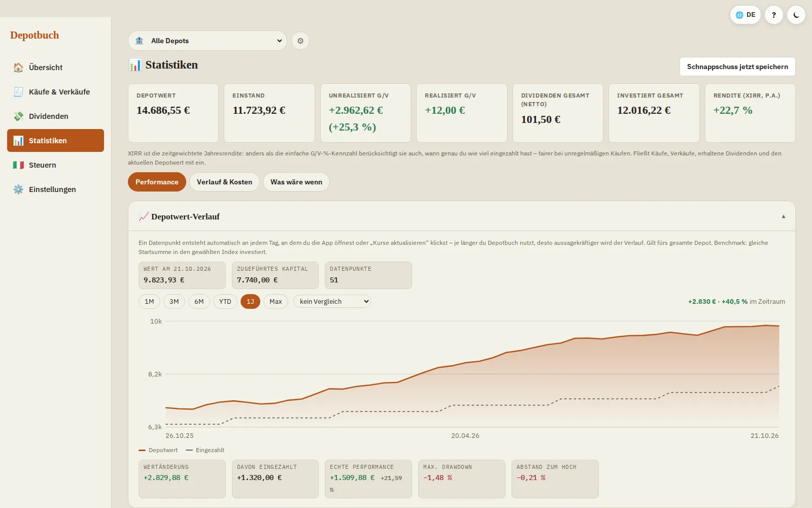Toggle dark mode moon icon

[x=796, y=15]
